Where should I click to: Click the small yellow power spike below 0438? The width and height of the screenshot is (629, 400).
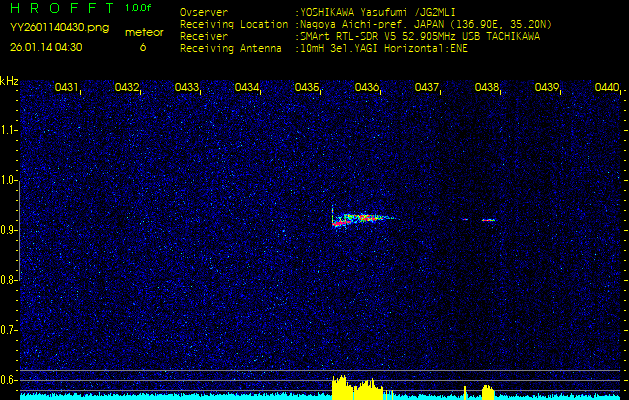(x=487, y=391)
